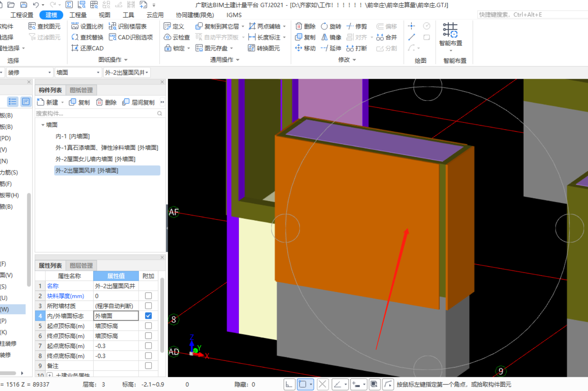Viewport: 588px width, 391px height.
Task: Click 设置比例 set scale
Action: (87, 26)
